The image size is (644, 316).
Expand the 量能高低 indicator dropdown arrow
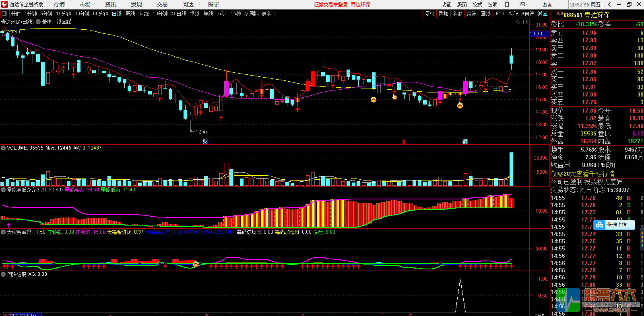3,190
